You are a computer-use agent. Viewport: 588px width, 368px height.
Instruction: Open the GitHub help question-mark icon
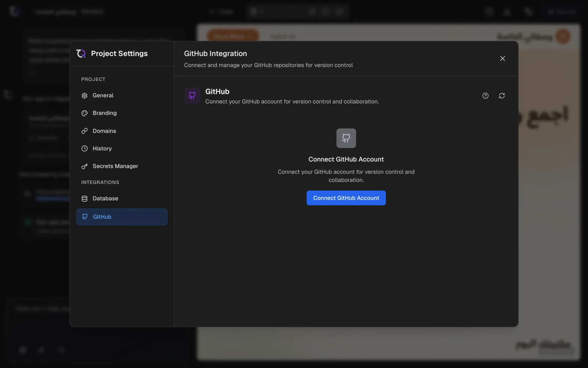[485, 96]
